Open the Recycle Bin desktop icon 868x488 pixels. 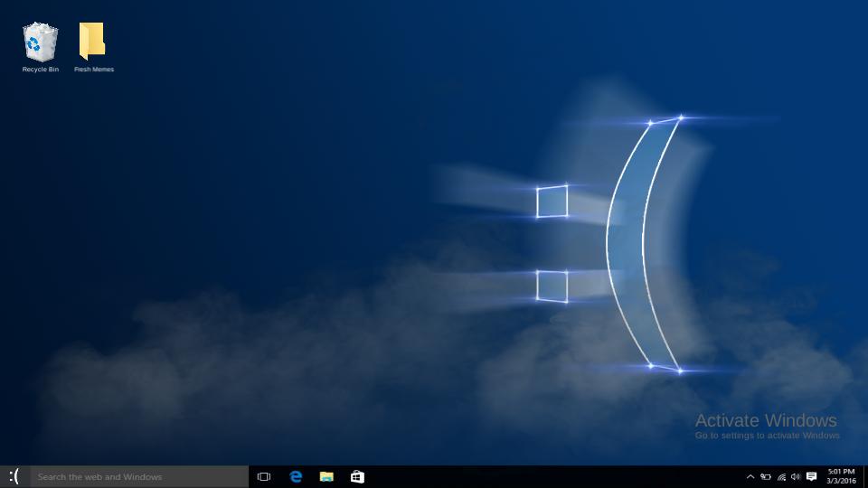[40, 42]
